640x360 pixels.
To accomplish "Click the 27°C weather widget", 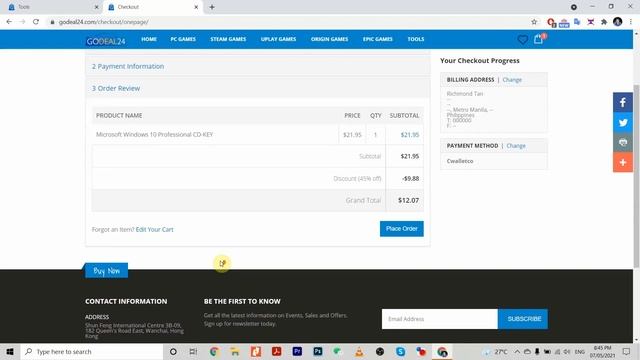I will [496, 351].
